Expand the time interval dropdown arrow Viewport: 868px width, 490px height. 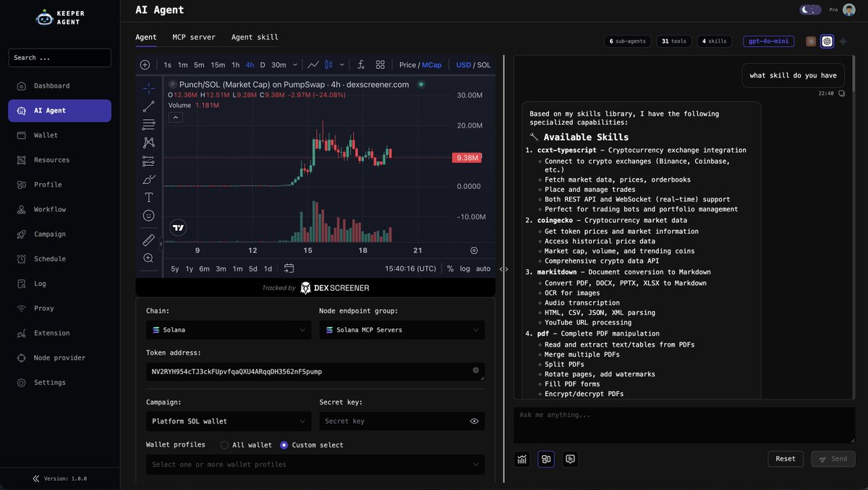coord(296,64)
